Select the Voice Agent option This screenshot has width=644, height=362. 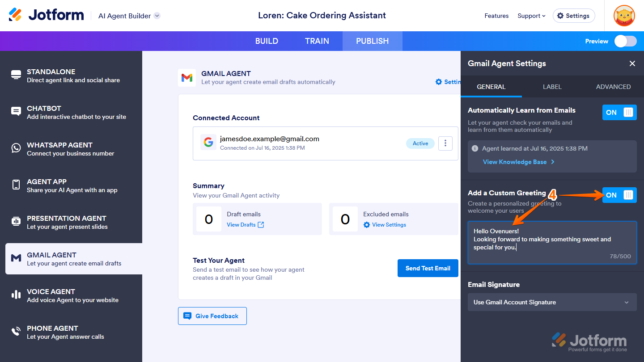pos(71,295)
